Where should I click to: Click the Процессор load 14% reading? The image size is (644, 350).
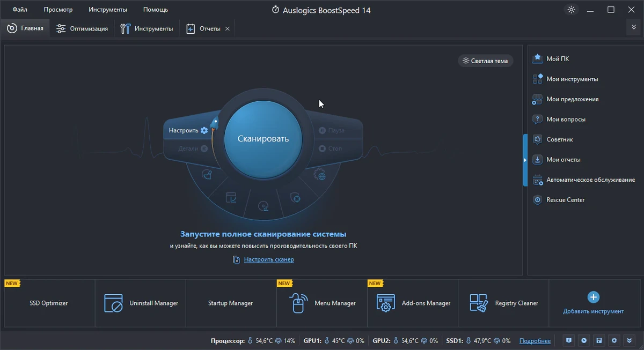[290, 341]
